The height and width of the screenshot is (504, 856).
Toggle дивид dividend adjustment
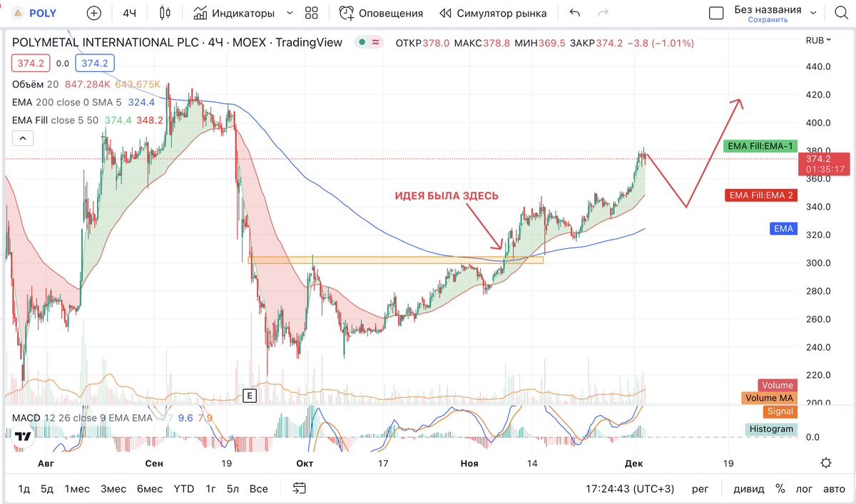(749, 489)
